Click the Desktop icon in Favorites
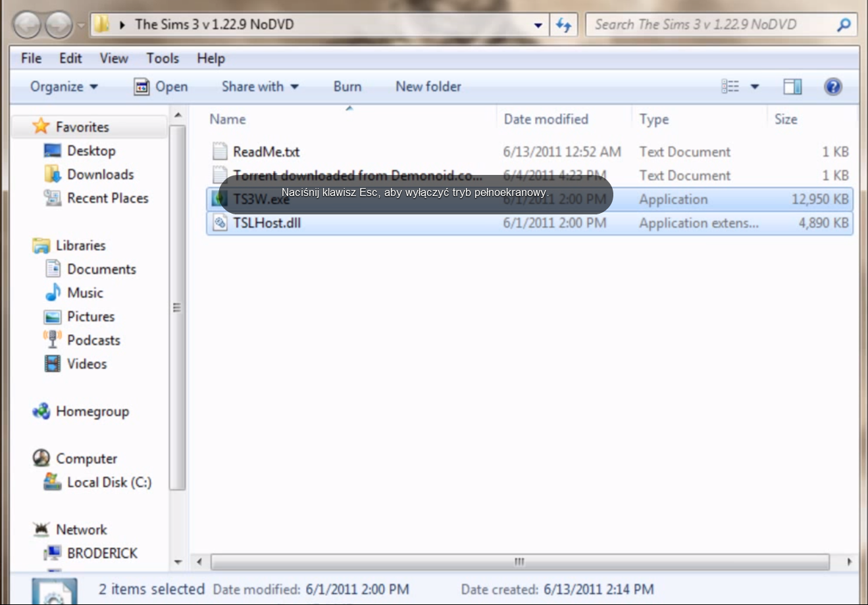This screenshot has width=868, height=605. (x=52, y=151)
